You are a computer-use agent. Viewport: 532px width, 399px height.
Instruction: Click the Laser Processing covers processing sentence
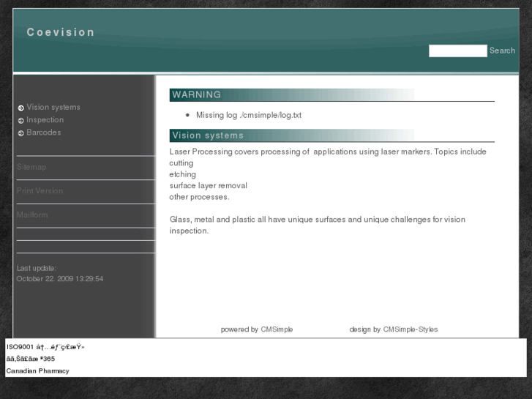[328, 152]
